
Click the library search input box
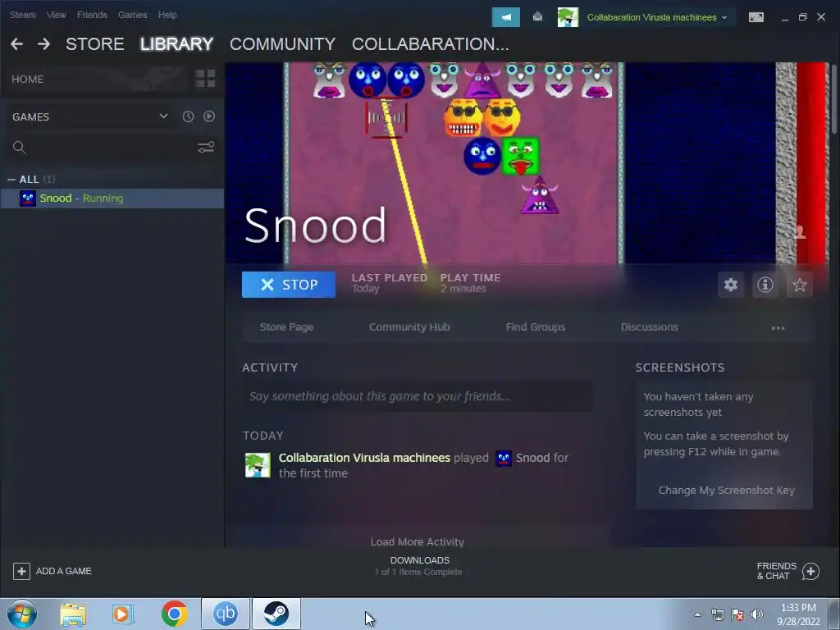pyautogui.click(x=112, y=148)
